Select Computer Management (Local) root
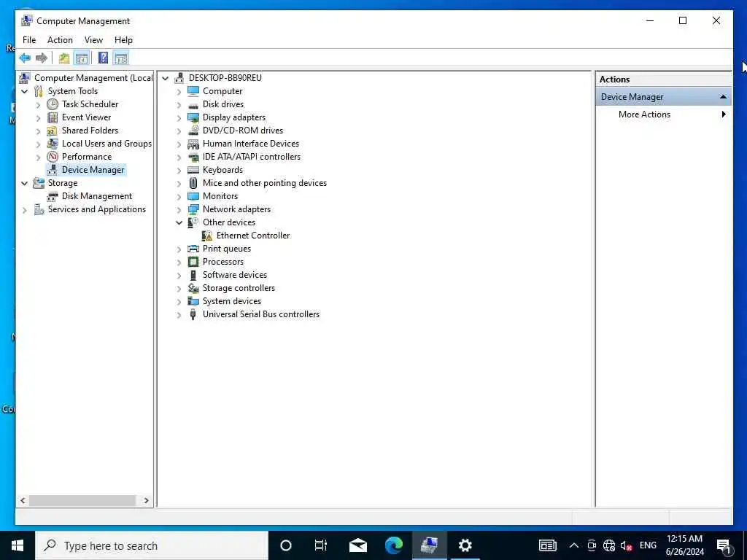The height and width of the screenshot is (560, 747). click(93, 77)
